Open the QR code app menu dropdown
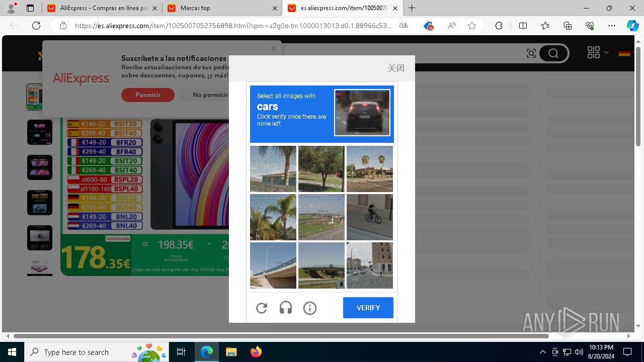 [598, 52]
